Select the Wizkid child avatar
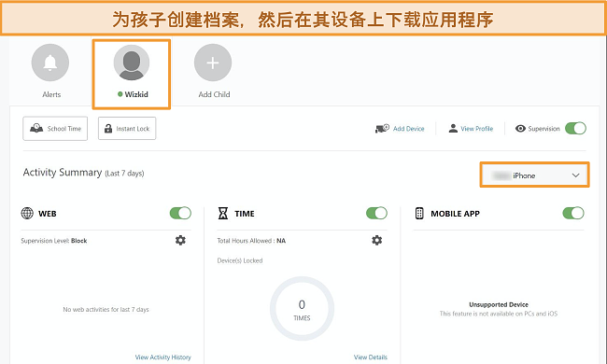This screenshot has height=364, width=607. 132,63
